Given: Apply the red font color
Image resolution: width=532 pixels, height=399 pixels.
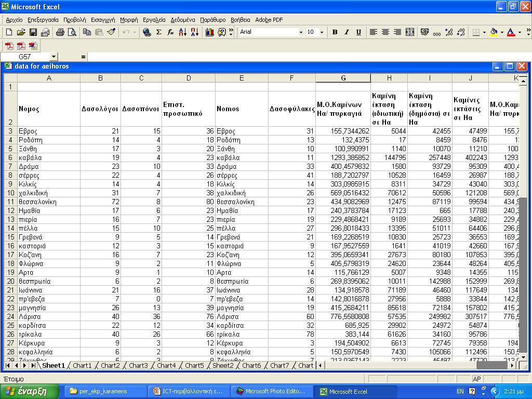Looking at the screenshot, I should (511, 32).
